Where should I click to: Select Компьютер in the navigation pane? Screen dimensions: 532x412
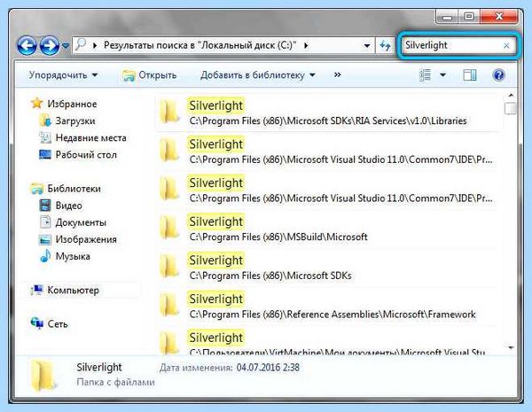tap(74, 291)
